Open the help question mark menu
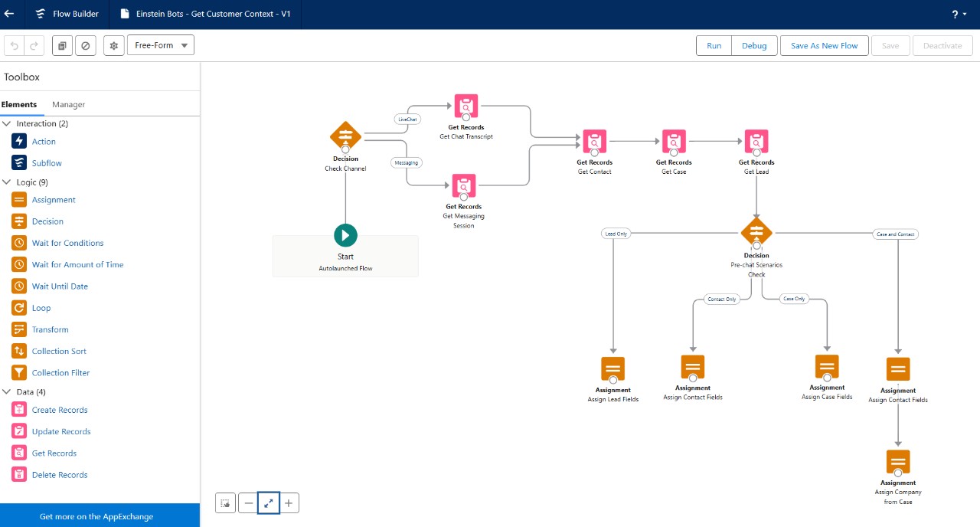Viewport: 980px width, 527px height. point(959,15)
